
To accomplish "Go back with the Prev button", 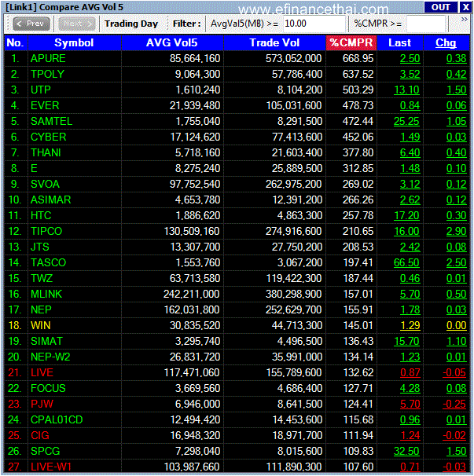I will coord(31,24).
